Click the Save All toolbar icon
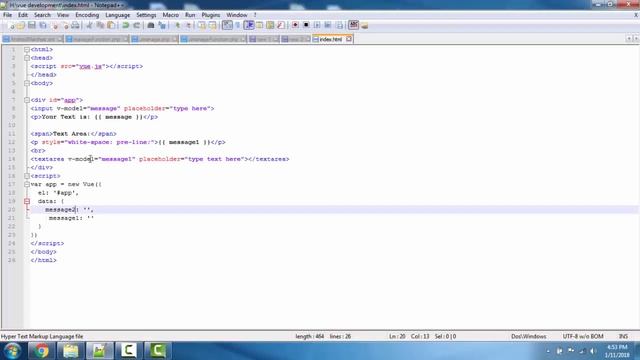Screen dimensions: 640x360 point(42,25)
